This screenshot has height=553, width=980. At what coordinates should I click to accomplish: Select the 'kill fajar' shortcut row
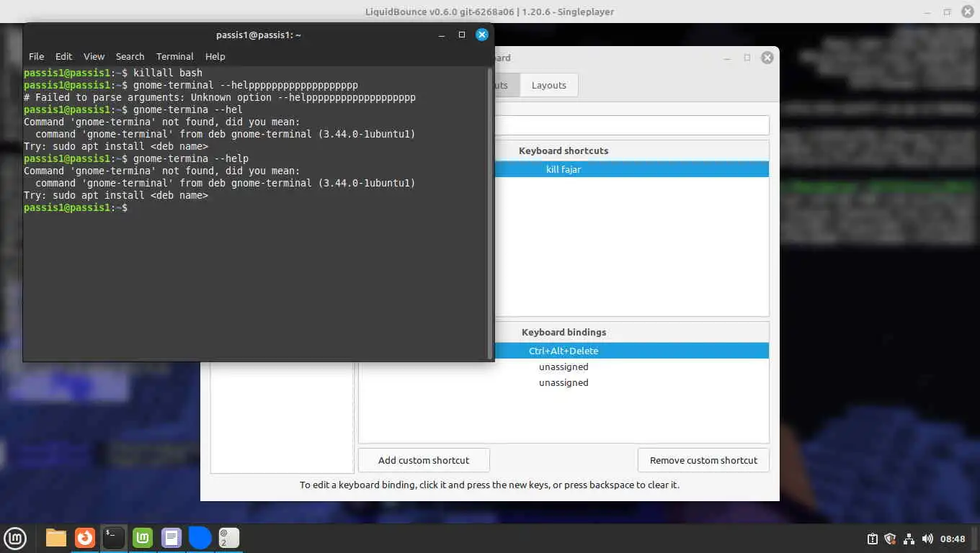pos(632,169)
